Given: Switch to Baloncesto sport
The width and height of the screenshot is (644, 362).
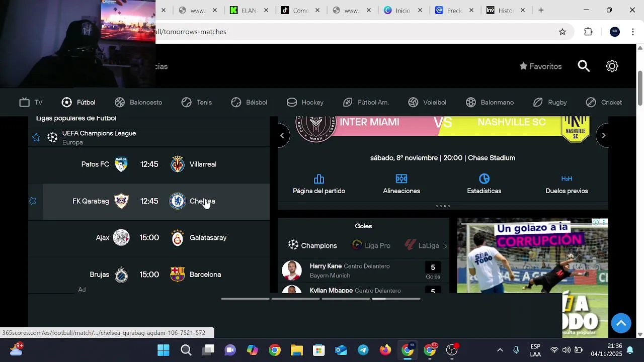Looking at the screenshot, I should pos(138,103).
